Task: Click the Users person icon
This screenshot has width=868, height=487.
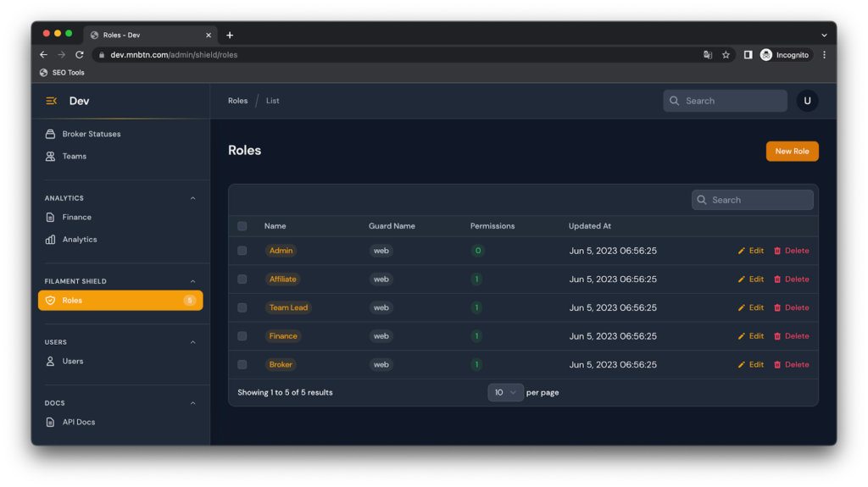Action: 51,361
